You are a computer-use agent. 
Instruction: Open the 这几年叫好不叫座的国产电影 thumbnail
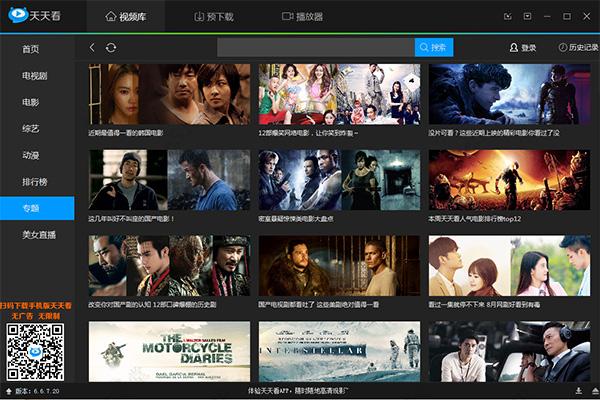click(170, 180)
